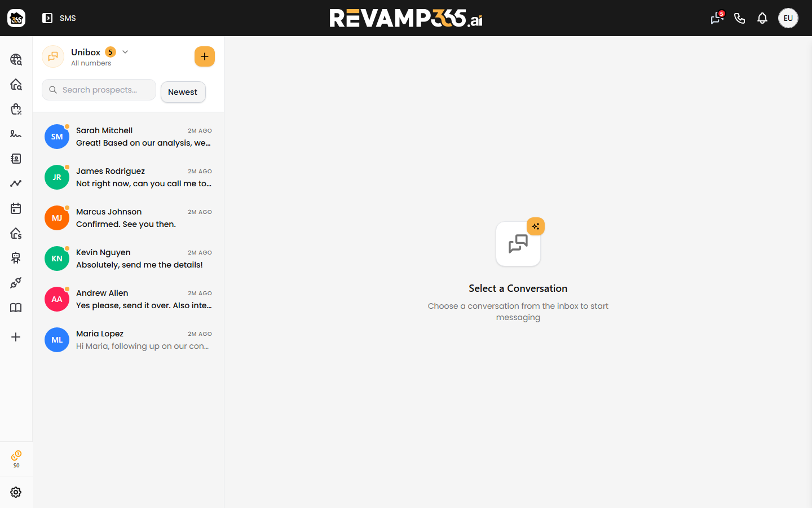Click the REVAMP365.ai logo in header
The height and width of the screenshot is (508, 812).
[406, 18]
